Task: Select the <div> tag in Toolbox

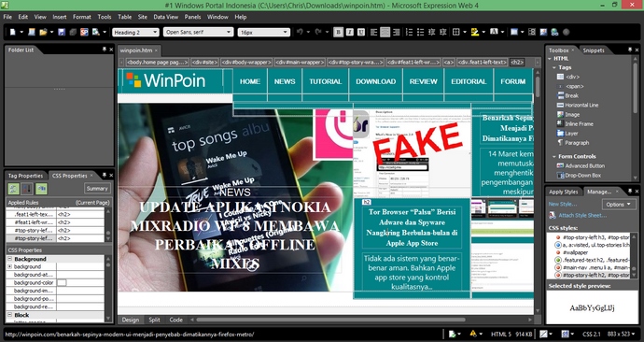Action: click(x=568, y=77)
